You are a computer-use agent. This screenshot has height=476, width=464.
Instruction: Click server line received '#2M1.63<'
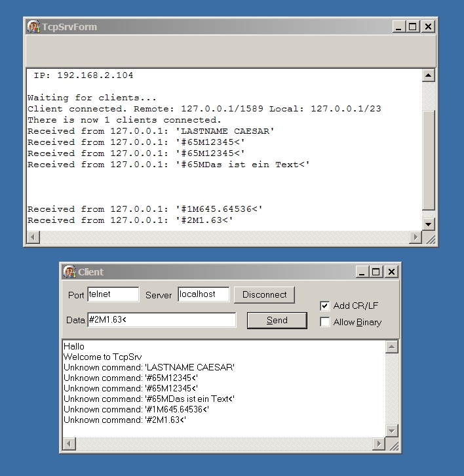[x=130, y=220]
